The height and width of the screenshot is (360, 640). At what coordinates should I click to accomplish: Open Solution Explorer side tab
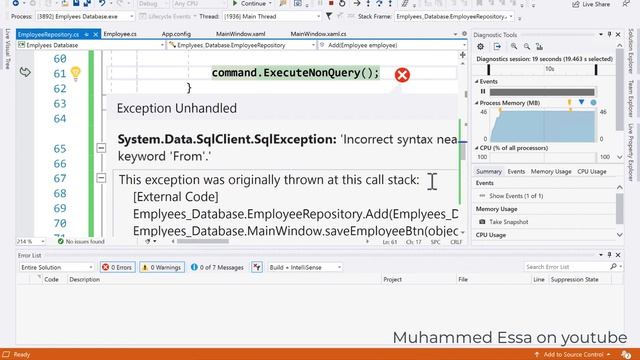click(631, 51)
